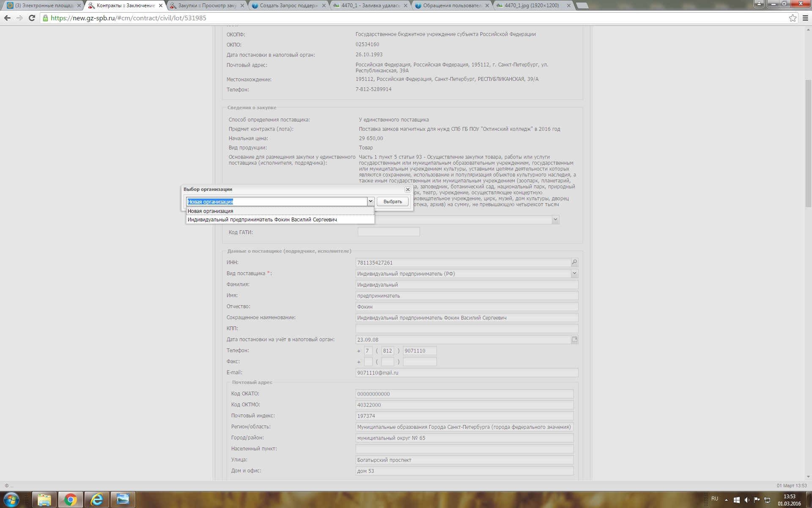
Task: Open Windows Explorer folder taskbar icon
Action: click(44, 500)
